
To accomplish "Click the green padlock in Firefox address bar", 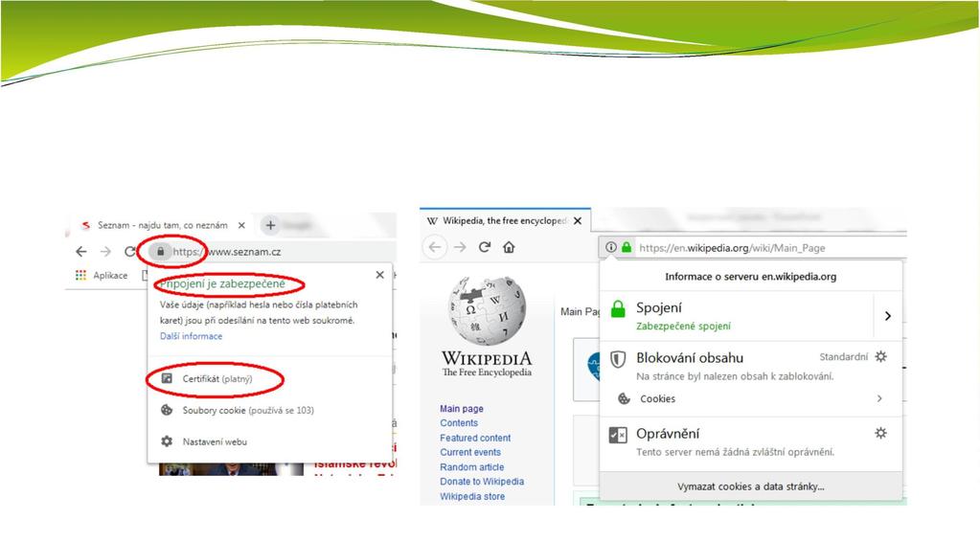I will pyautogui.click(x=627, y=247).
